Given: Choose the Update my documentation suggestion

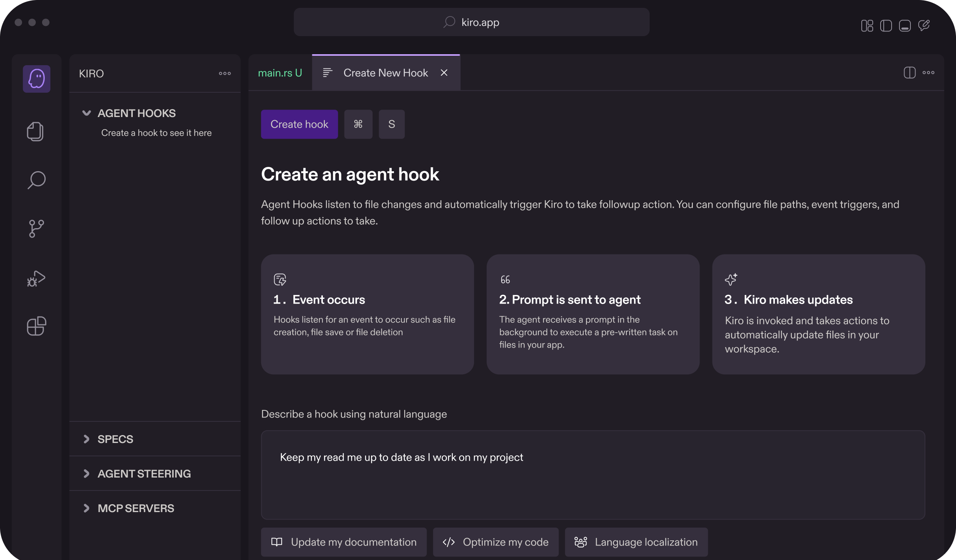Looking at the screenshot, I should (344, 542).
